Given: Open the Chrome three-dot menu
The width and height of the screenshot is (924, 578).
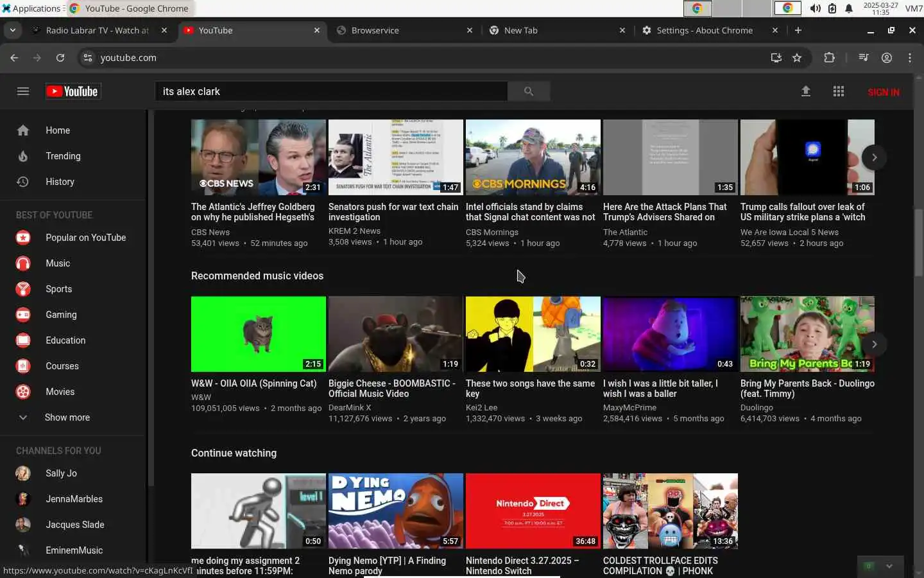Looking at the screenshot, I should (910, 58).
